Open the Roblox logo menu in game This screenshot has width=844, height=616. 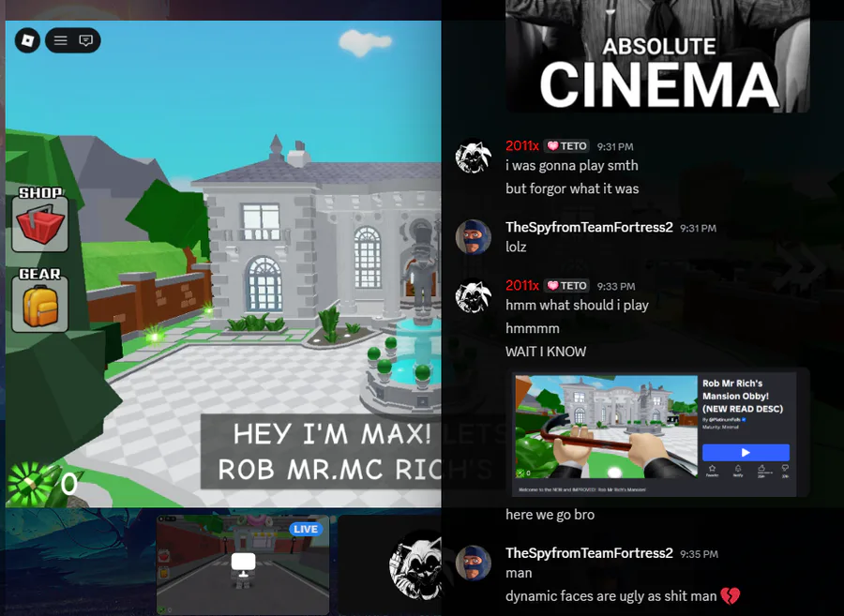point(27,40)
